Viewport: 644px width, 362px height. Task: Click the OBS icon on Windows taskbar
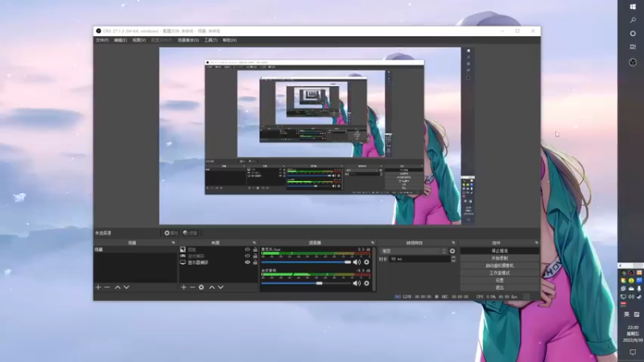[633, 63]
